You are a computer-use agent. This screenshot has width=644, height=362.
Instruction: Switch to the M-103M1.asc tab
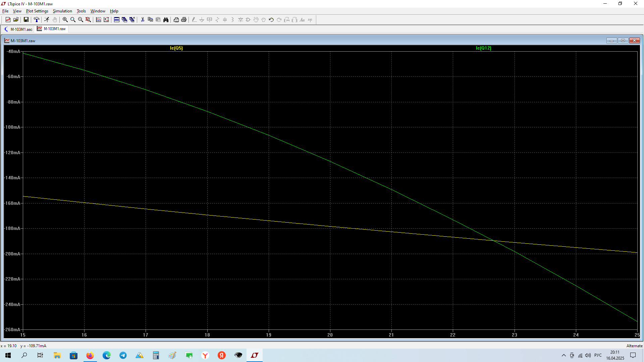(18, 29)
